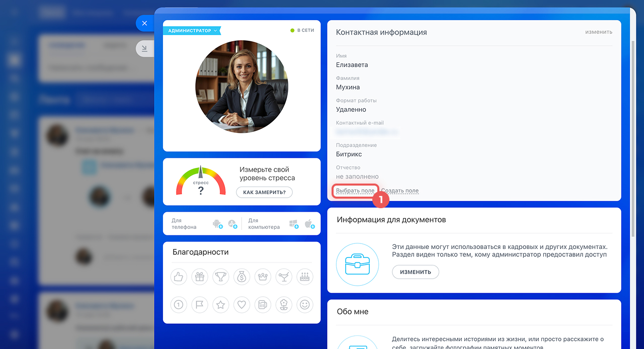Click the name value Елизавета
Image resolution: width=644 pixels, height=349 pixels.
click(x=352, y=65)
